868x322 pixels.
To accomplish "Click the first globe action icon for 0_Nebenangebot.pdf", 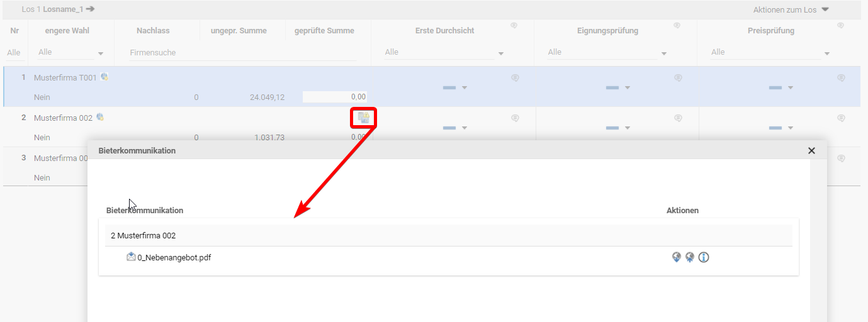I will 677,257.
